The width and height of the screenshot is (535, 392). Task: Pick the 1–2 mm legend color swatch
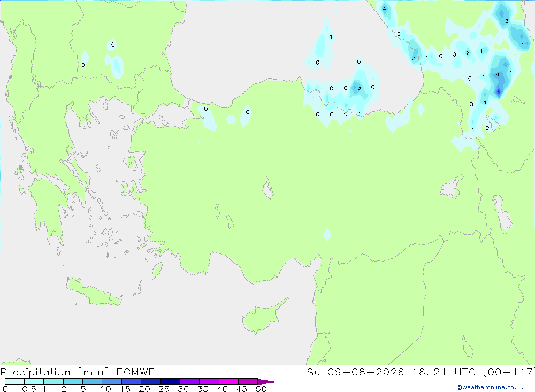(x=53, y=381)
